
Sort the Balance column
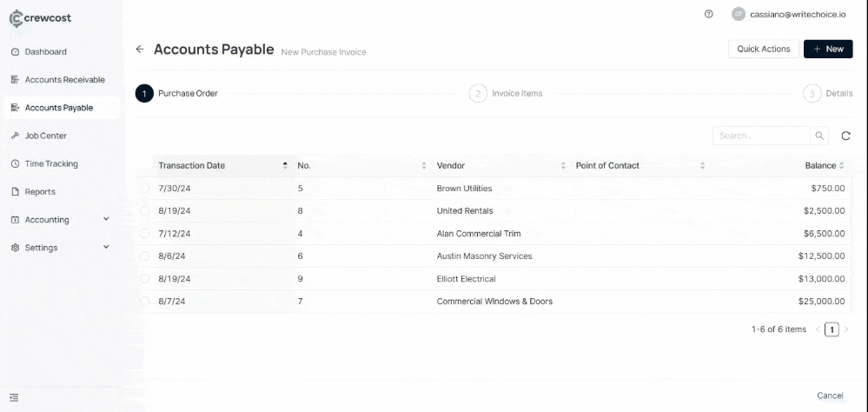[x=845, y=165]
